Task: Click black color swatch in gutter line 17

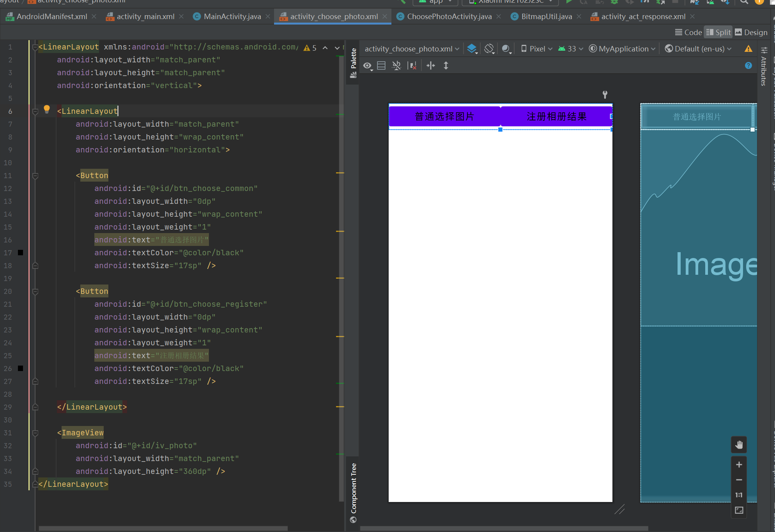Action: click(21, 253)
